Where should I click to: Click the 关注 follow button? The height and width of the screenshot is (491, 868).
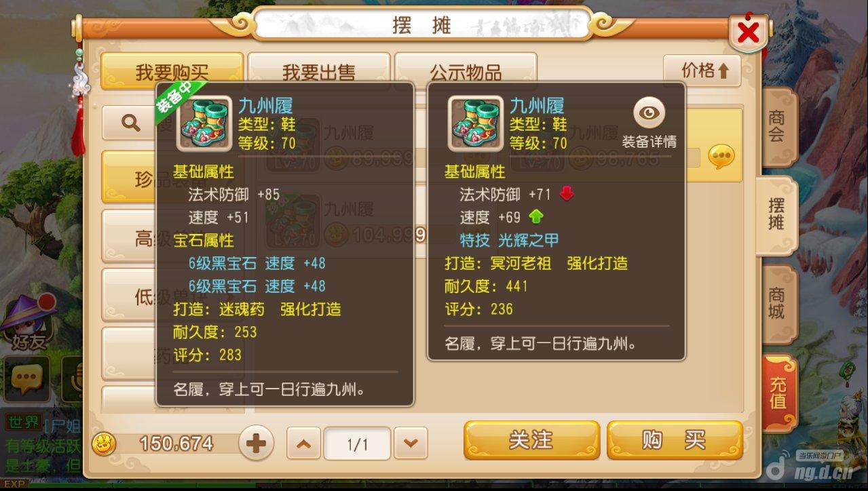coord(531,440)
